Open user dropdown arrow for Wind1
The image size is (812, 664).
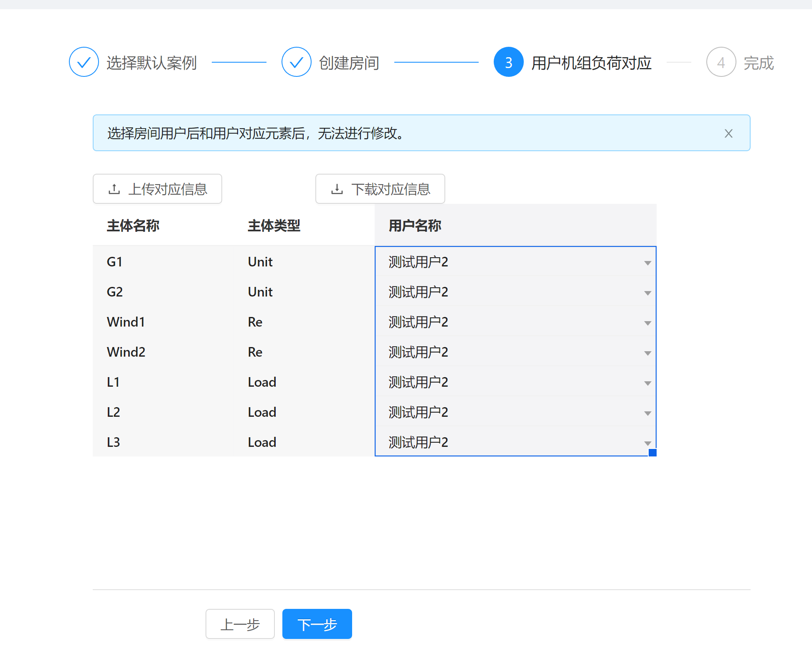coord(647,323)
